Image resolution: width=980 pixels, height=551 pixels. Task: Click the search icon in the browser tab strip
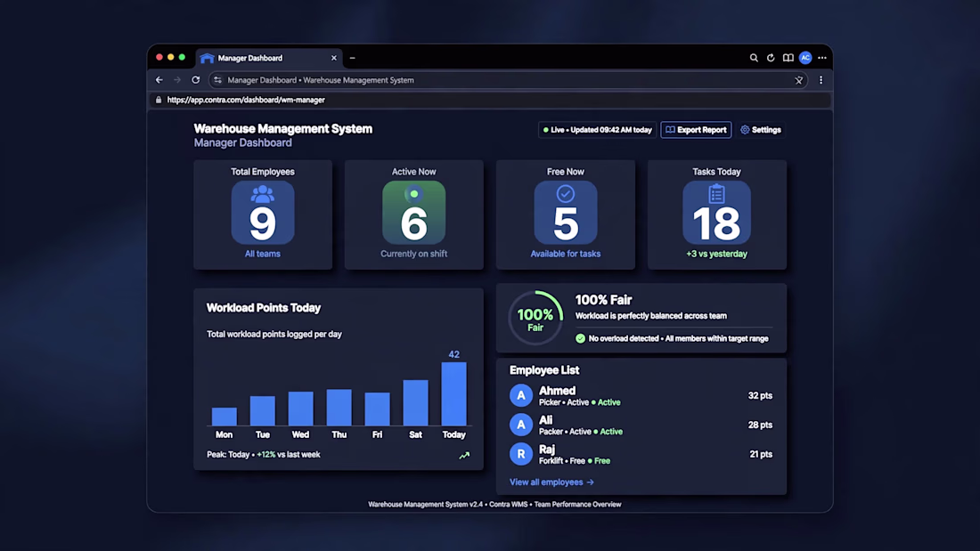tap(754, 58)
